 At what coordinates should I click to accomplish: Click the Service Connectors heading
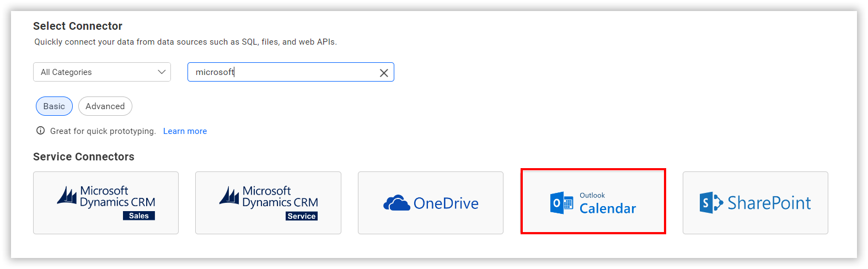click(x=84, y=157)
